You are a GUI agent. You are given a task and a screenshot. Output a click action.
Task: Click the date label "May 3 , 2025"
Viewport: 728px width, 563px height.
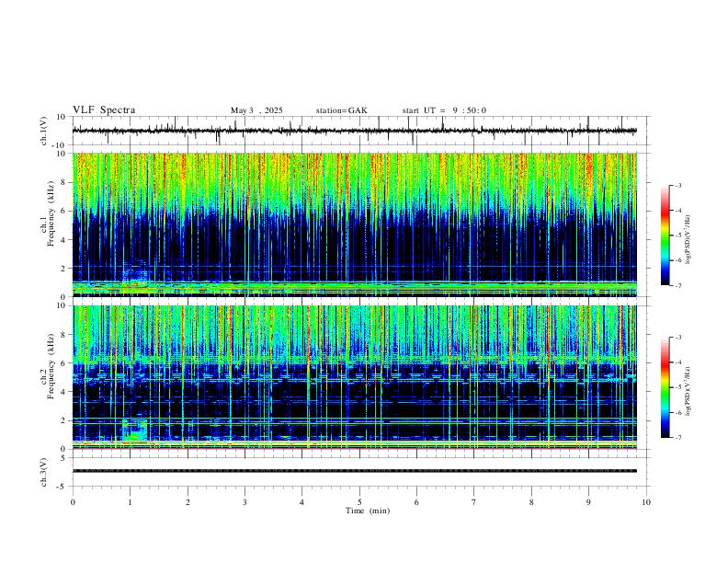pyautogui.click(x=256, y=110)
